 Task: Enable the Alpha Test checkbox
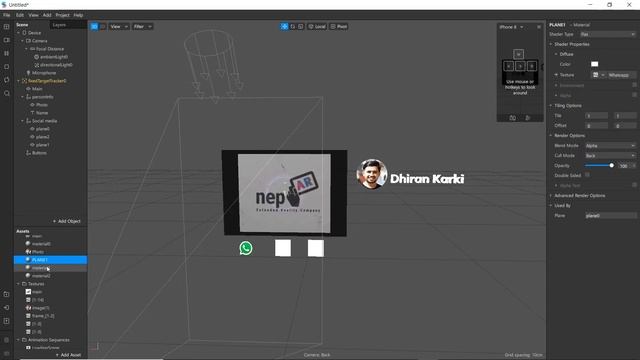tap(634, 185)
